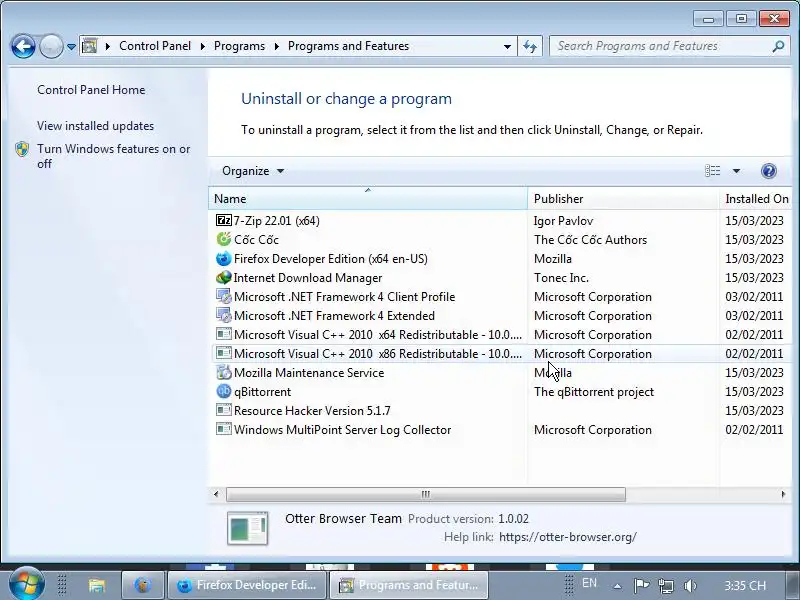This screenshot has height=600, width=800.
Task: Click the EN language indicator
Action: click(589, 583)
